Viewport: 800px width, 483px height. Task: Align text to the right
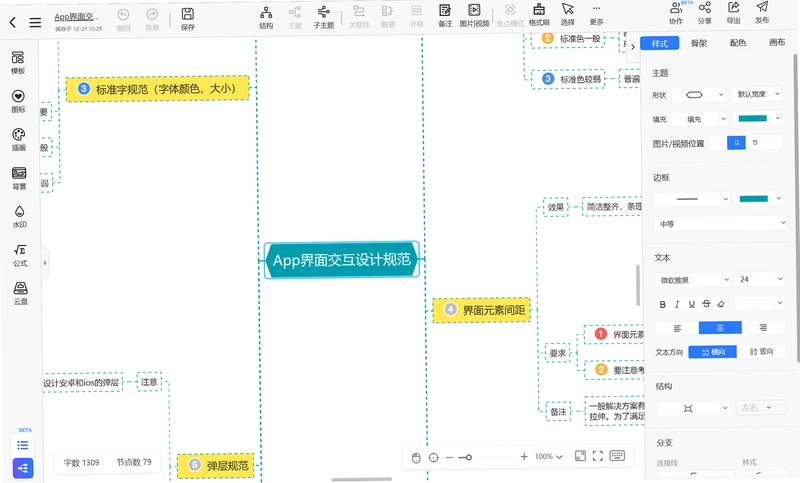click(763, 327)
